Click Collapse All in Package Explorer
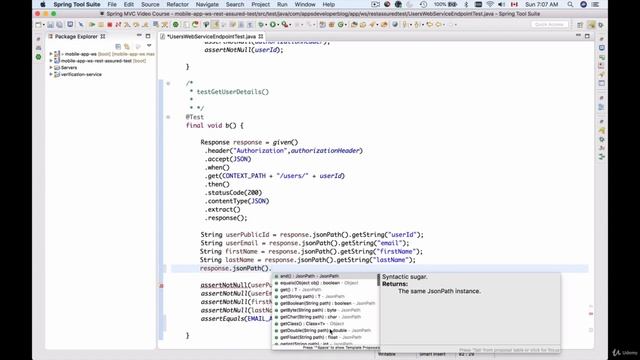This screenshot has width=640, height=360. point(118,46)
